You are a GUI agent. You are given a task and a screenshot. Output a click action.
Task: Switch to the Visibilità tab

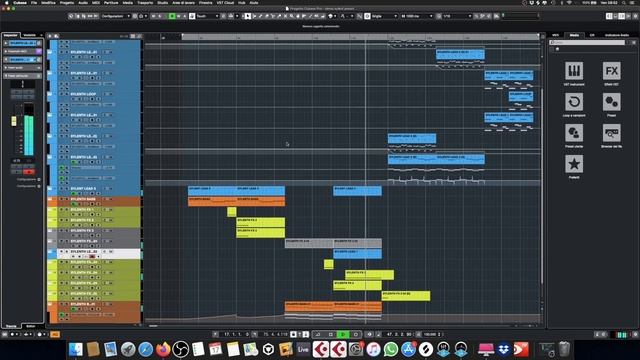coord(30,35)
